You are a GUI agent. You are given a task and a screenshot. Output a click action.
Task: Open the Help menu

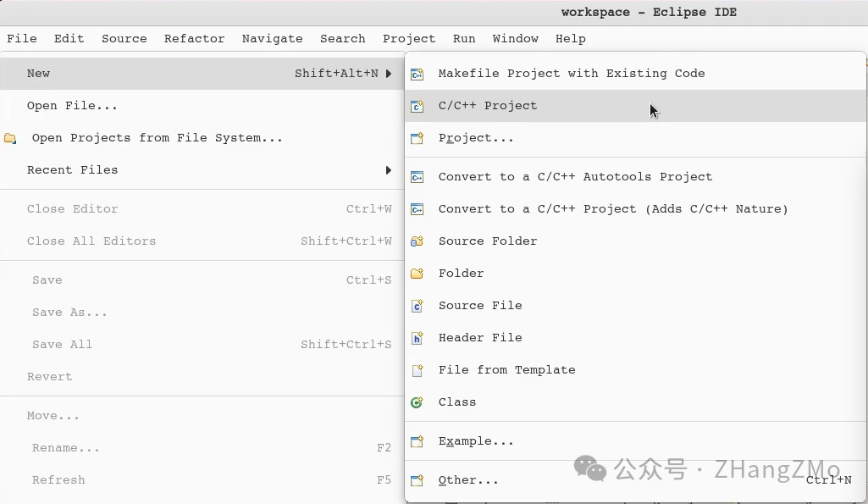click(x=571, y=39)
